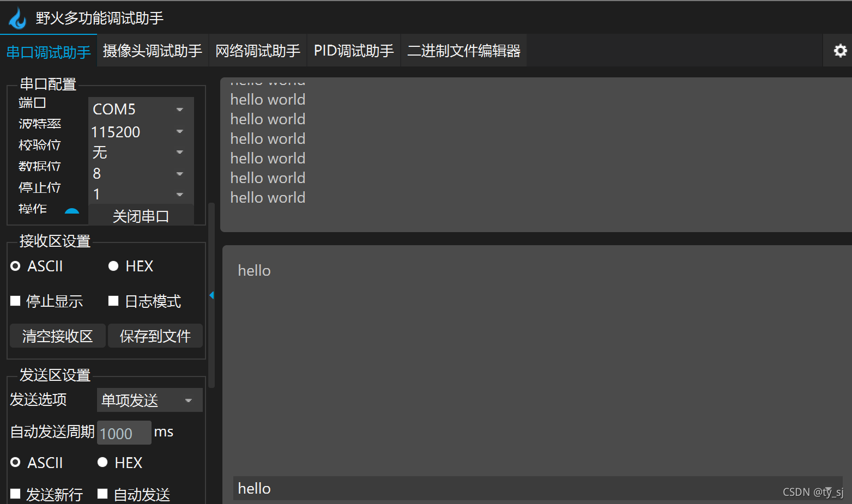Click the left panel vertical scrollbar
The height and width of the screenshot is (504, 852).
212,295
